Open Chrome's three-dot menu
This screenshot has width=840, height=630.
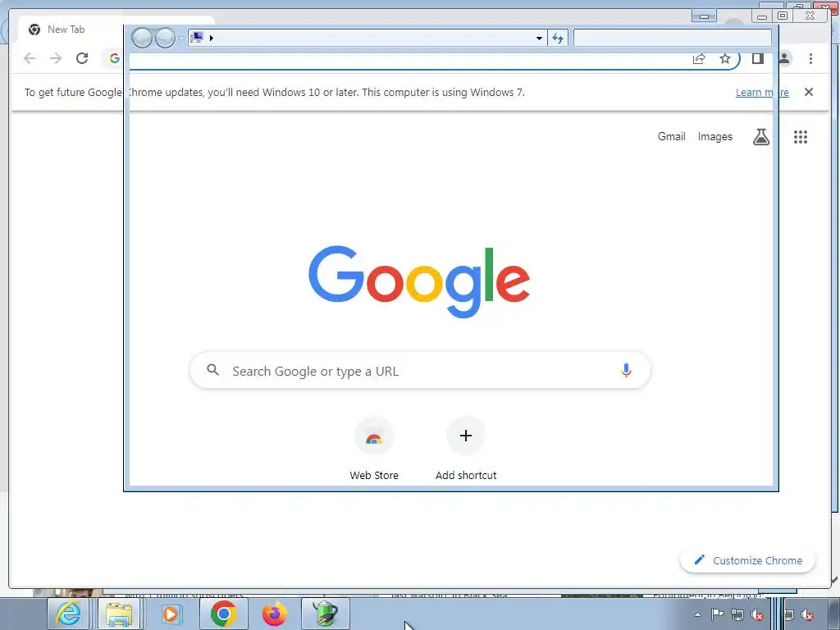810,58
